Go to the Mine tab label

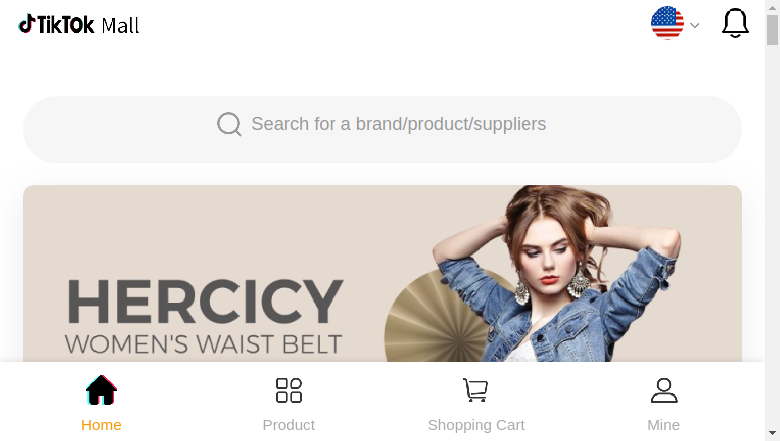click(x=664, y=425)
